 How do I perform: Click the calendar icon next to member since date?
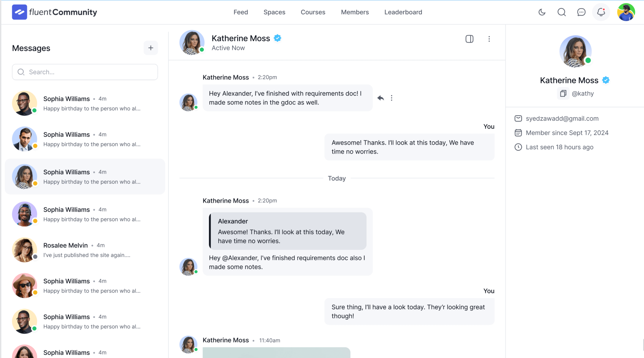(518, 133)
